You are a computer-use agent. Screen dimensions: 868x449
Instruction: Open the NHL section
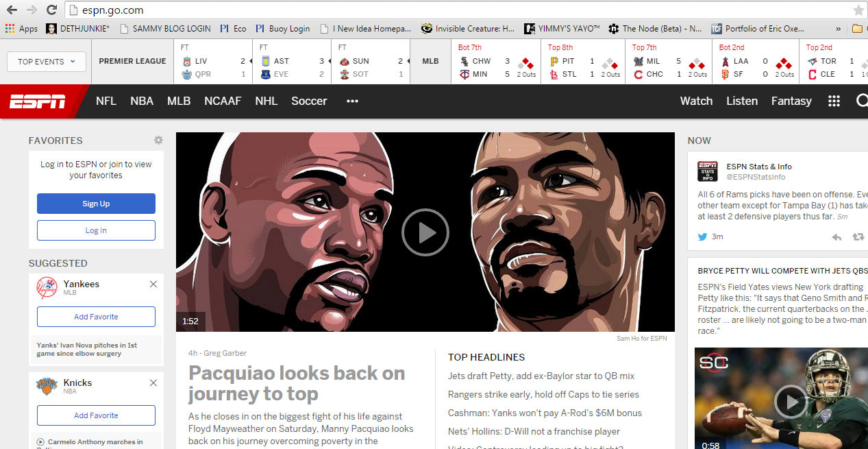point(266,101)
